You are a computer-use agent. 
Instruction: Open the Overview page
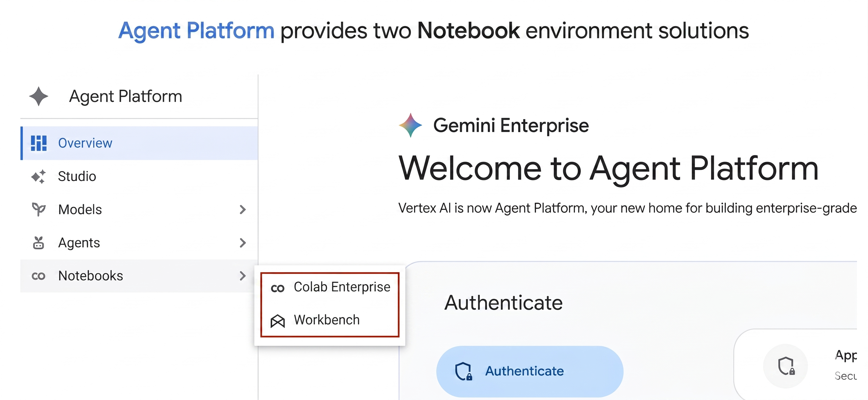[x=139, y=143]
